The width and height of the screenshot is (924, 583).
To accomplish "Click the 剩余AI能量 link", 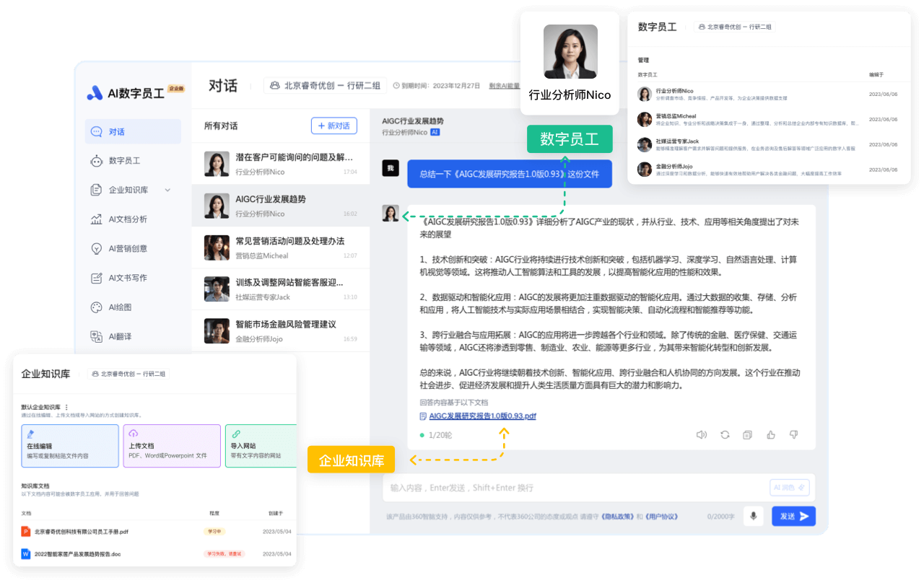I will 505,85.
